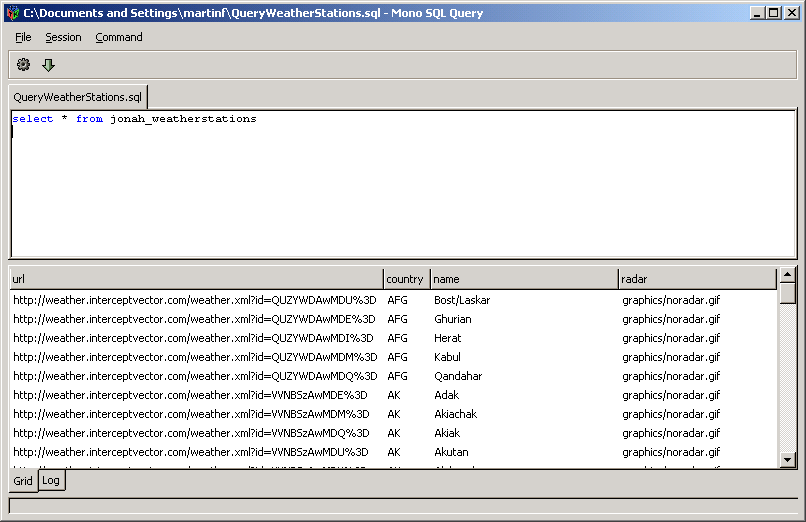
Task: Minimize the Mono SQL Query window
Action: [x=757, y=13]
